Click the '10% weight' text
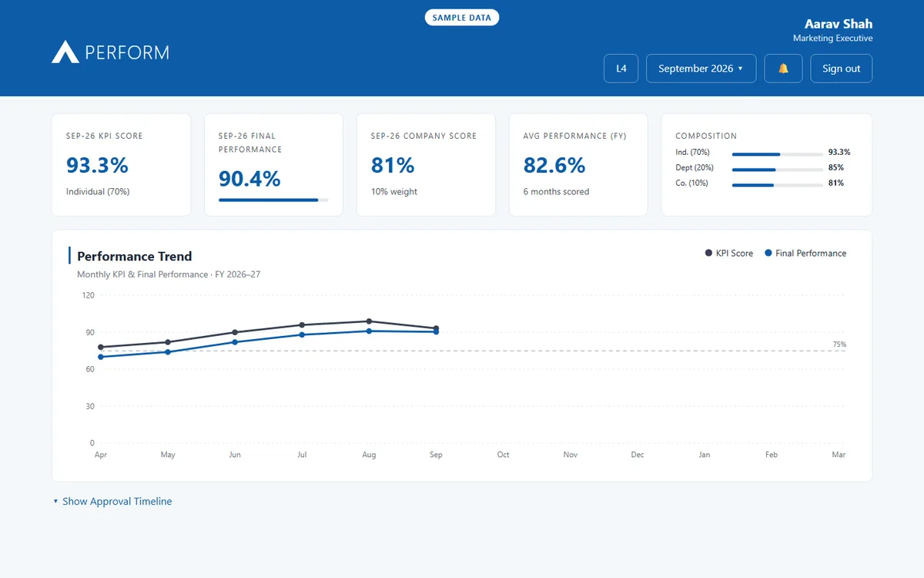This screenshot has width=924, height=578. tap(394, 191)
